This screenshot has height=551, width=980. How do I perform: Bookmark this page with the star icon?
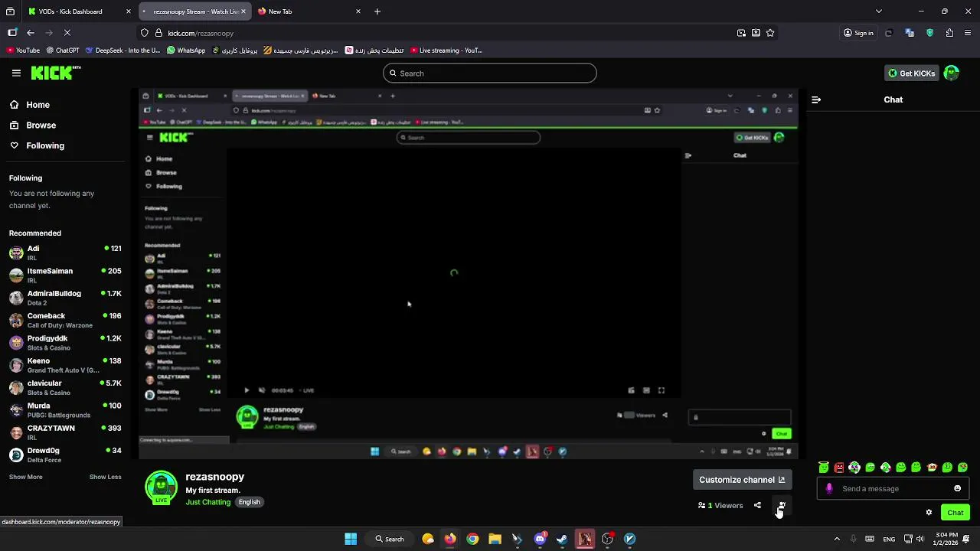[770, 33]
